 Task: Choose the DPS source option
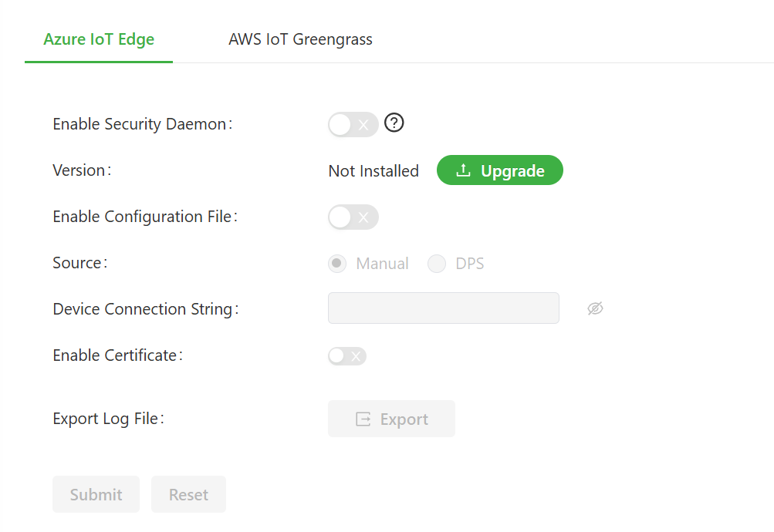(437, 264)
